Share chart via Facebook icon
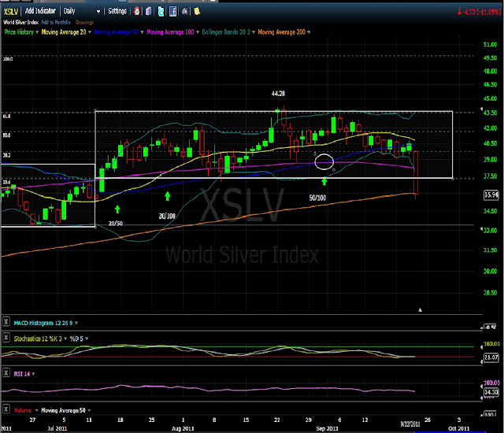 pyautogui.click(x=172, y=11)
